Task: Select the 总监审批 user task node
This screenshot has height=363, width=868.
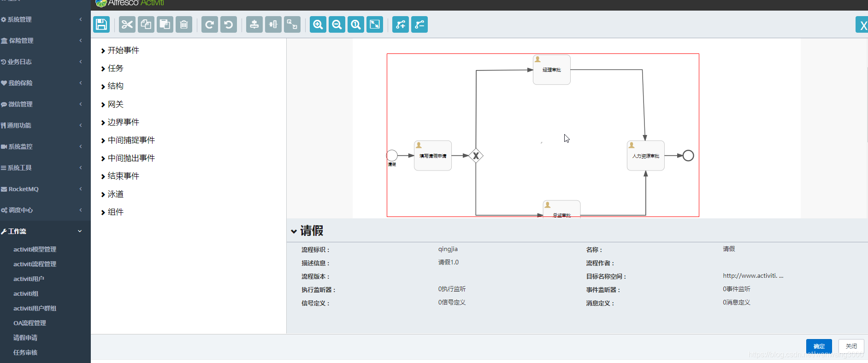Action: click(x=561, y=209)
